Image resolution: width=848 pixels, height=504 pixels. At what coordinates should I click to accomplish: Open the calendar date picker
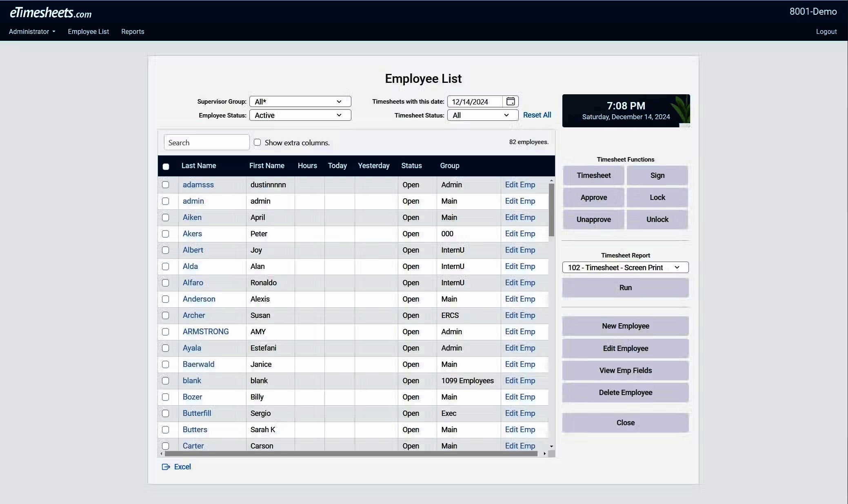point(510,101)
